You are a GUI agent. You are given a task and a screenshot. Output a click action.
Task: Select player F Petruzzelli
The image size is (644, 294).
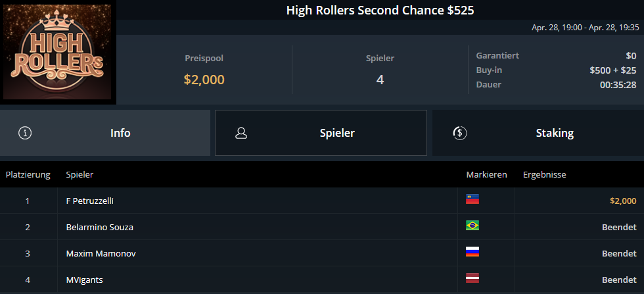coord(89,201)
